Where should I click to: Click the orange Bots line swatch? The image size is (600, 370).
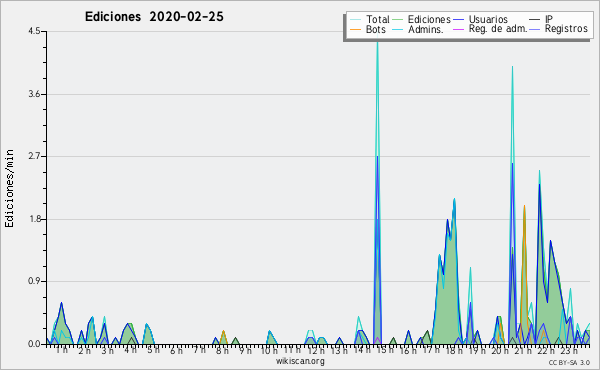355,29
